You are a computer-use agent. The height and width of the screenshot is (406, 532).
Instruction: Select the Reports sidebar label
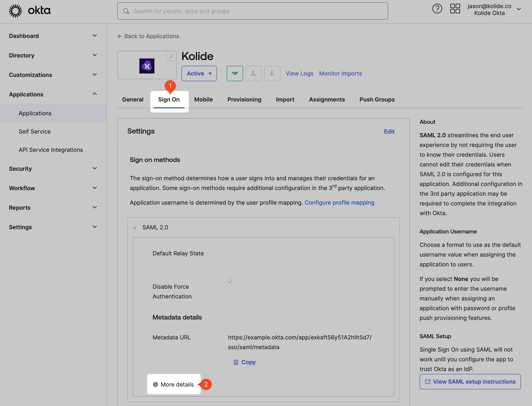coord(20,208)
